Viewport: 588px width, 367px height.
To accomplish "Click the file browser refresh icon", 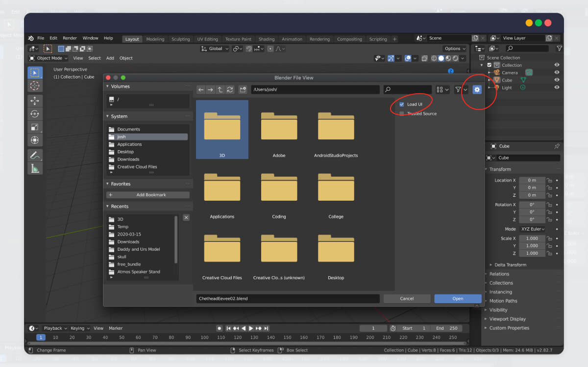I will point(230,90).
